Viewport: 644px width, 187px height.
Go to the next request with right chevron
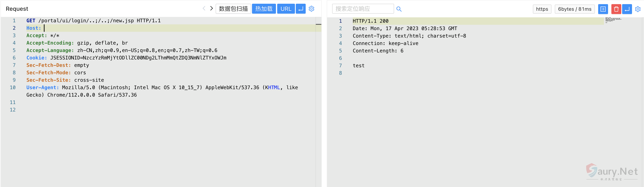[211, 8]
